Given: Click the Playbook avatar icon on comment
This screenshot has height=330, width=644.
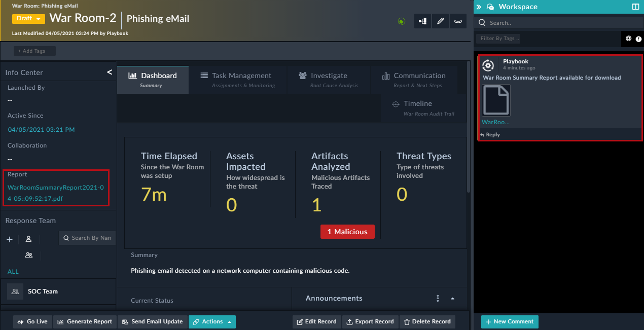Looking at the screenshot, I should [x=488, y=65].
